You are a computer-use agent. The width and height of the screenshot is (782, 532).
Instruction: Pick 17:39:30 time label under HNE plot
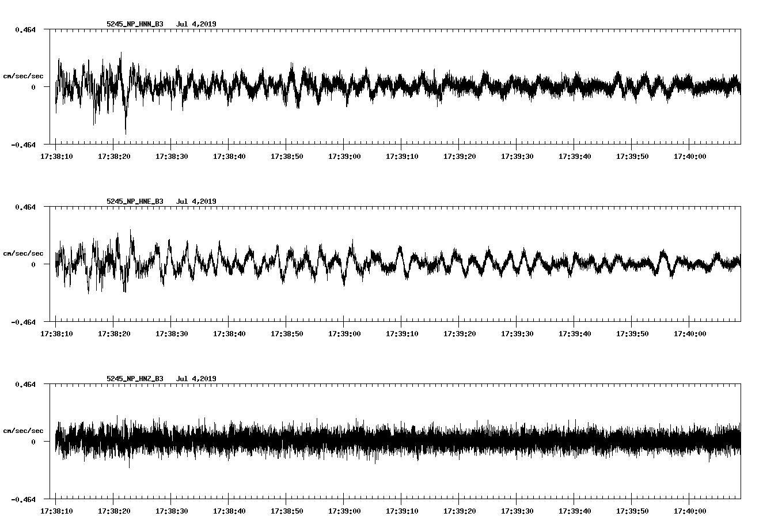517,333
